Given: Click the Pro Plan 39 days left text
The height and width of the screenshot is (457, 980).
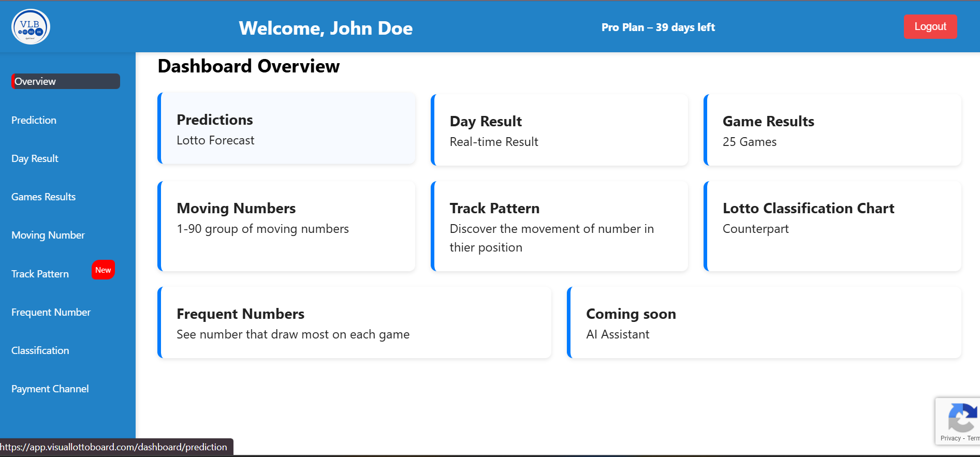Looking at the screenshot, I should click(x=658, y=27).
